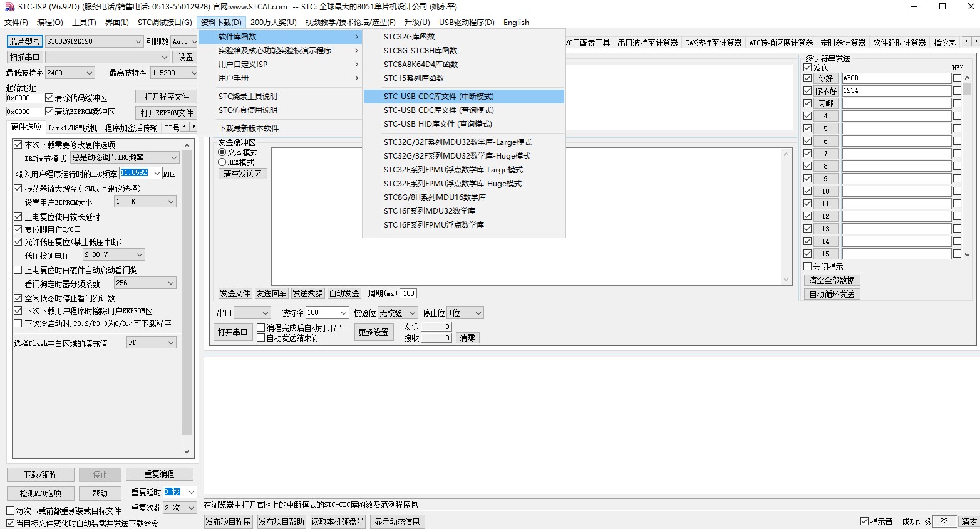Switch interface language to English
This screenshot has width=980, height=529.
coord(516,22)
